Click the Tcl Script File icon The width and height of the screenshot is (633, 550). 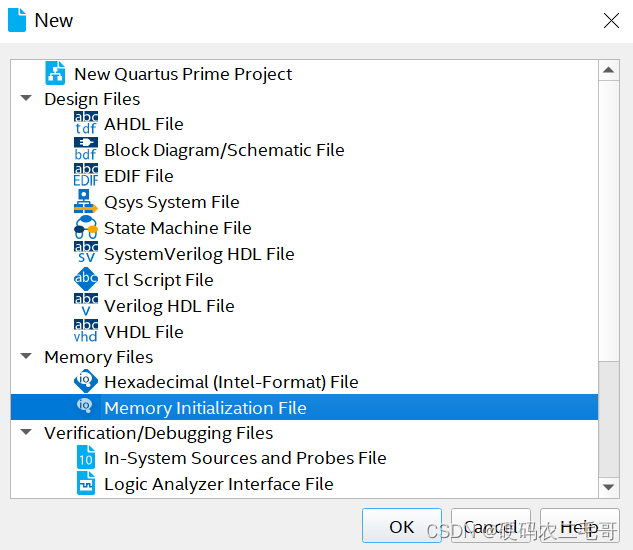point(86,279)
